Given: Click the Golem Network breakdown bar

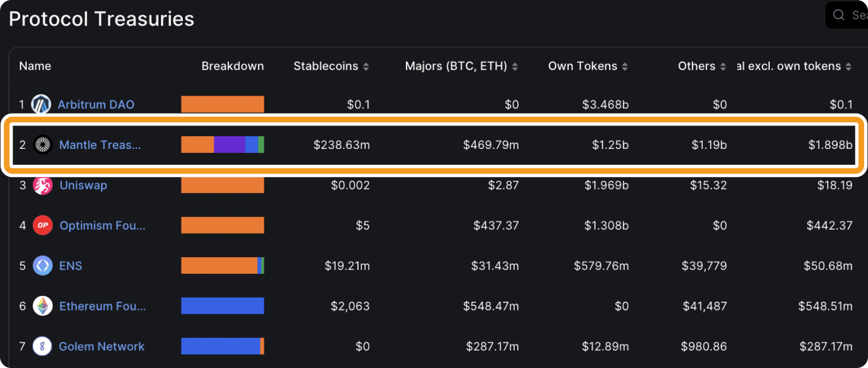Looking at the screenshot, I should pos(222,347).
